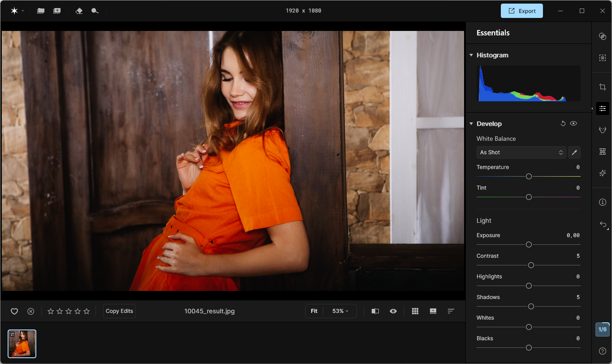Reset the Develop adjustments
This screenshot has width=612, height=364.
click(x=563, y=124)
